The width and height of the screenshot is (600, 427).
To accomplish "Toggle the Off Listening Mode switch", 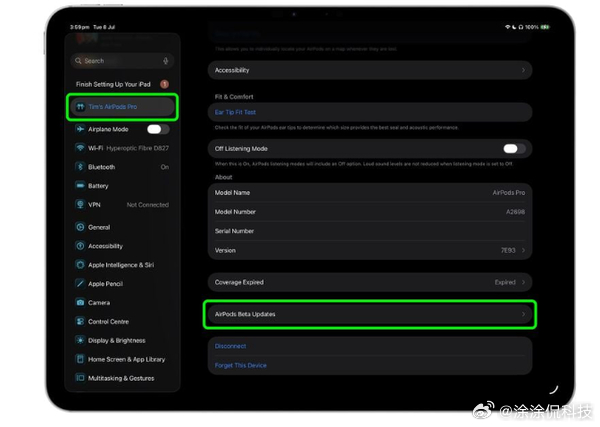I will pos(514,149).
